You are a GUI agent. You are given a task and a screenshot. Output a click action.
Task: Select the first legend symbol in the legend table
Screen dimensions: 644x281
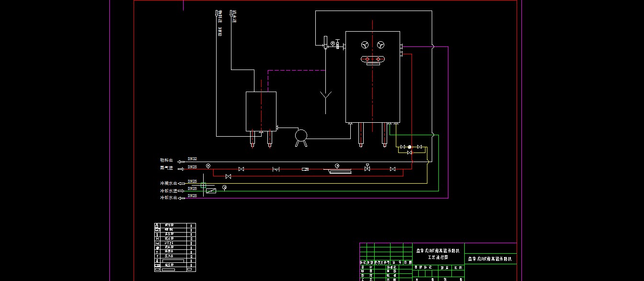tap(157, 225)
